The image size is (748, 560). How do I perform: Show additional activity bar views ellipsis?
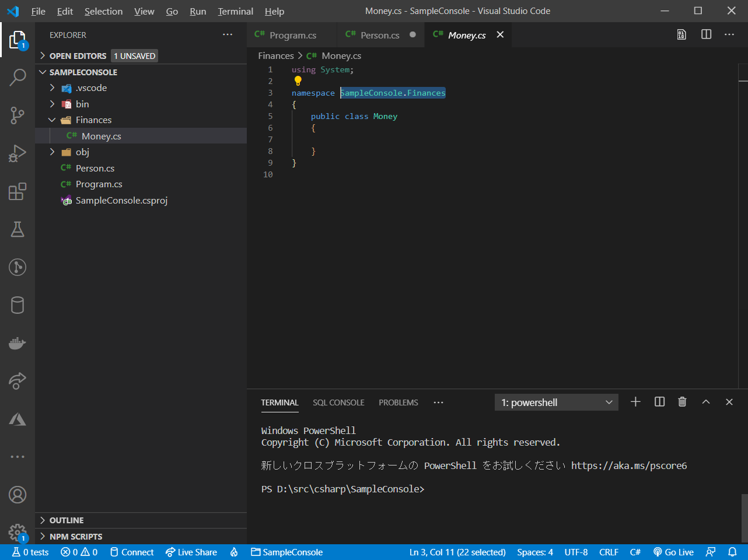coord(18,457)
